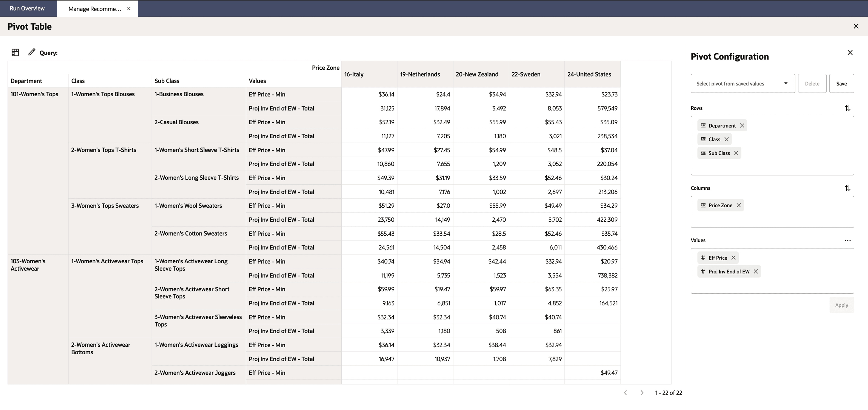The height and width of the screenshot is (410, 868).
Task: Open the saved pivot values dropdown
Action: pos(786,83)
